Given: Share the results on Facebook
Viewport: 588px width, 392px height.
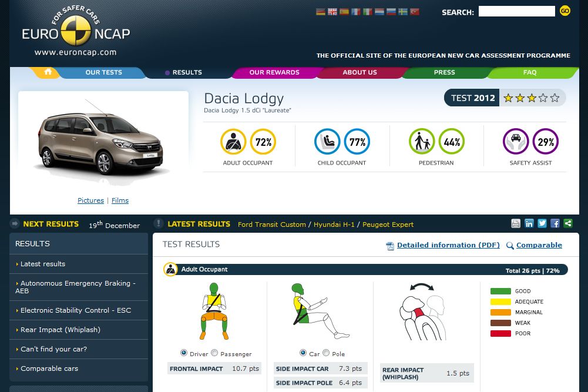Looking at the screenshot, I should point(555,223).
